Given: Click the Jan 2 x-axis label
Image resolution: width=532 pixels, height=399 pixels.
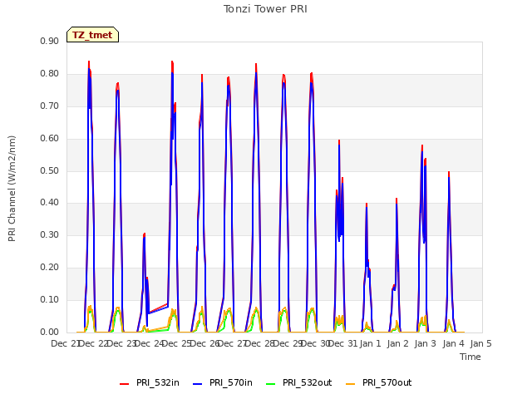Looking at the screenshot, I should tap(398, 343).
